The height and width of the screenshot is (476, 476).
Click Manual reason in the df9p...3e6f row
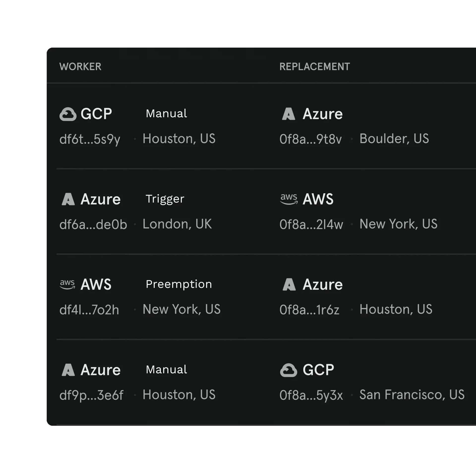click(x=166, y=370)
